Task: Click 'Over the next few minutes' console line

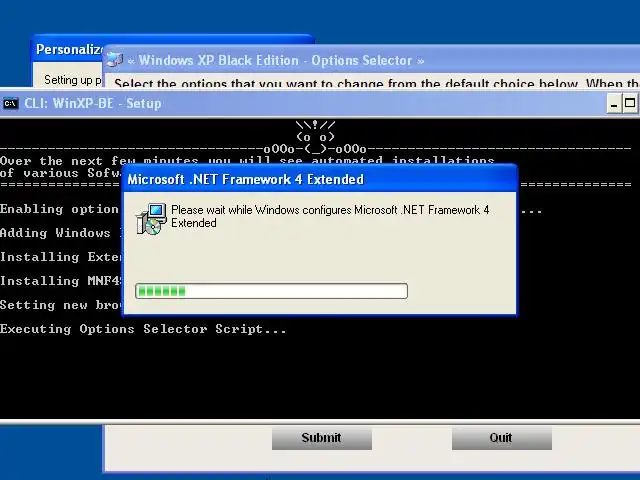Action: 247,160
